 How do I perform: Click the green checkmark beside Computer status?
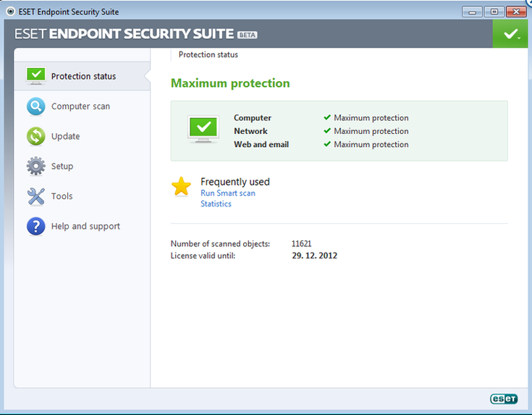point(327,117)
